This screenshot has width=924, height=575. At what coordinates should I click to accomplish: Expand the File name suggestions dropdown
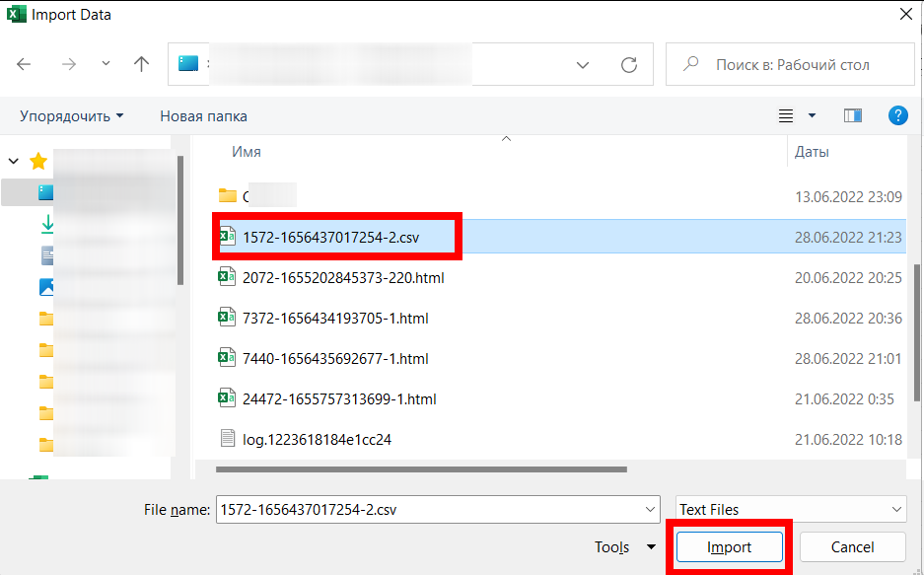click(x=650, y=509)
